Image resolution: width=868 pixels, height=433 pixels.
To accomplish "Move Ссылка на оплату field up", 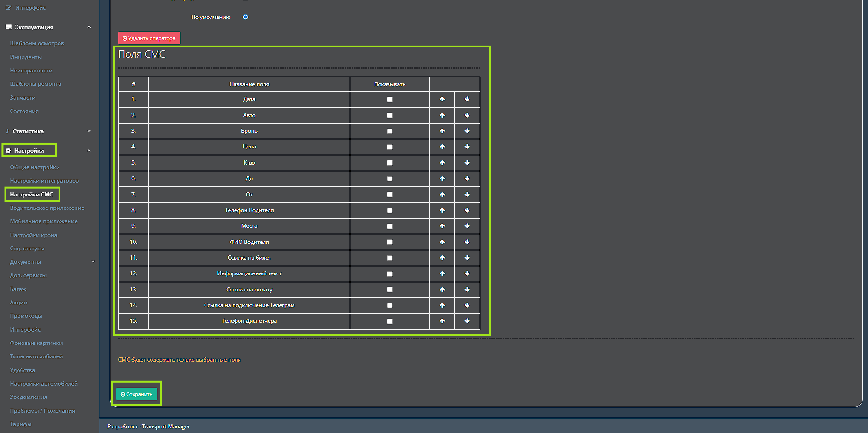I will pos(442,290).
